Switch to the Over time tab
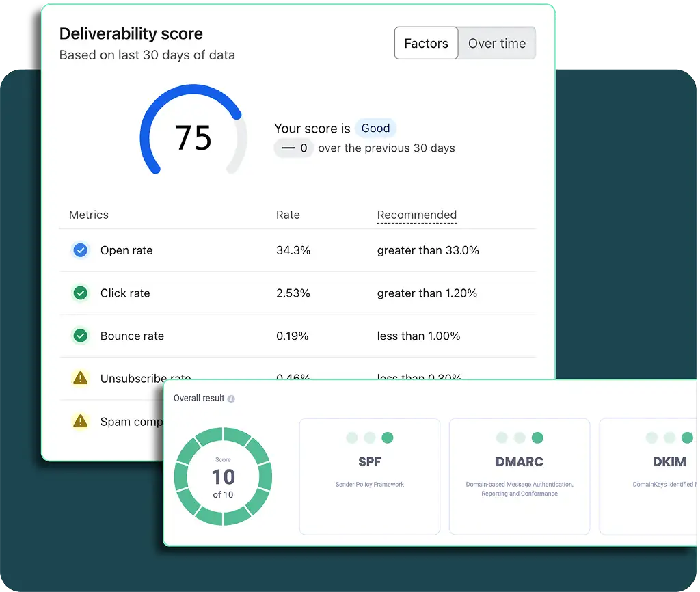The width and height of the screenshot is (700, 592). (x=497, y=43)
